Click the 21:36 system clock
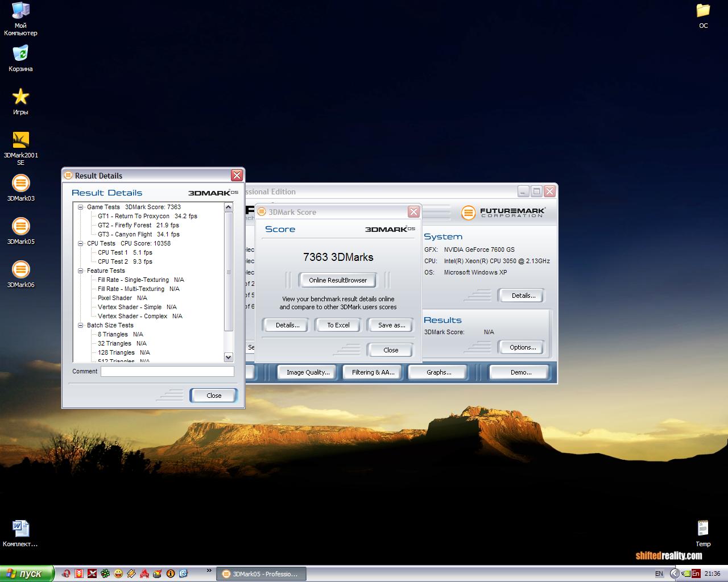The width and height of the screenshot is (728, 582). point(712,574)
